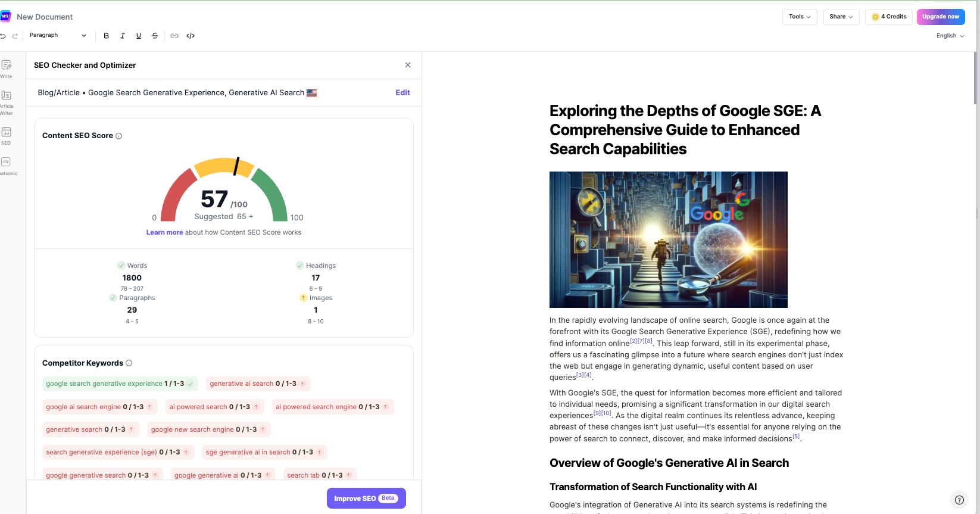Click the Writesonic logo icon
This screenshot has width=980, height=514.
pos(5,17)
